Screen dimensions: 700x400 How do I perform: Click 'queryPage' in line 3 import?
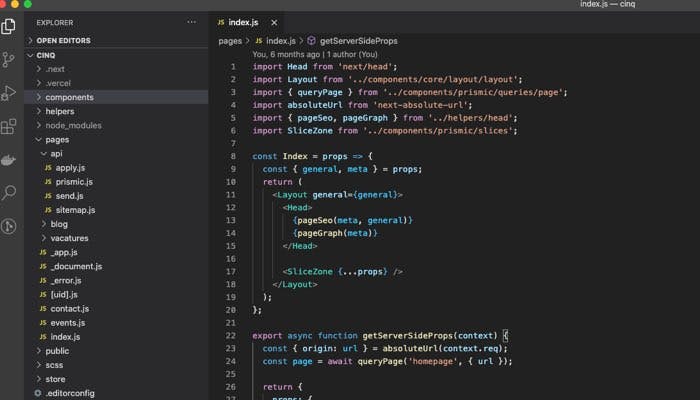coord(320,92)
